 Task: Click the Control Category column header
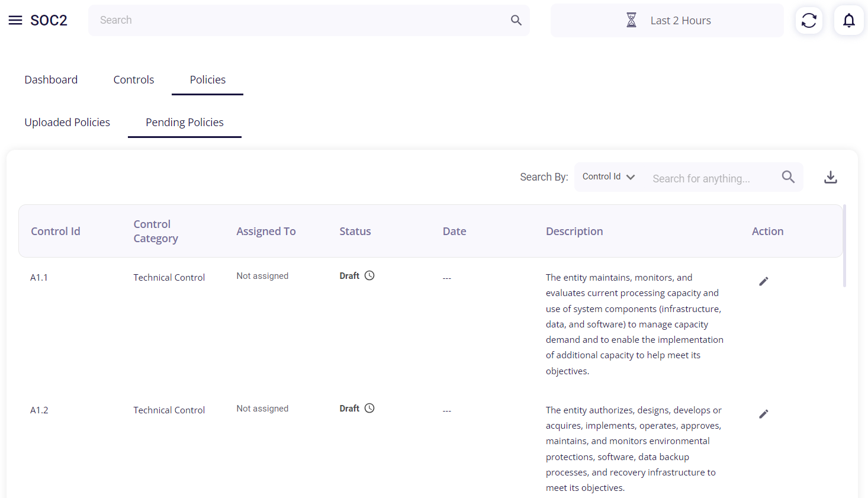(x=156, y=231)
